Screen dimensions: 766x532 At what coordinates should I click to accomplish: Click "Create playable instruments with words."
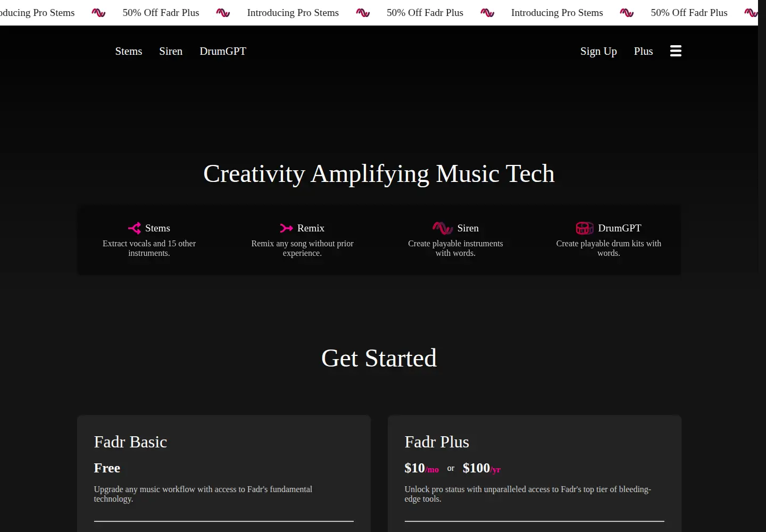coord(455,248)
